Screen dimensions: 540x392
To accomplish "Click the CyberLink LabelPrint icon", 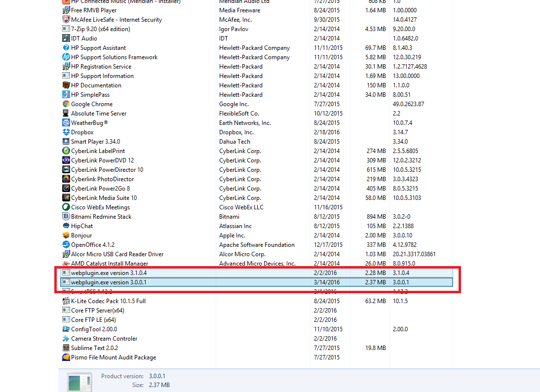I will pyautogui.click(x=66, y=151).
